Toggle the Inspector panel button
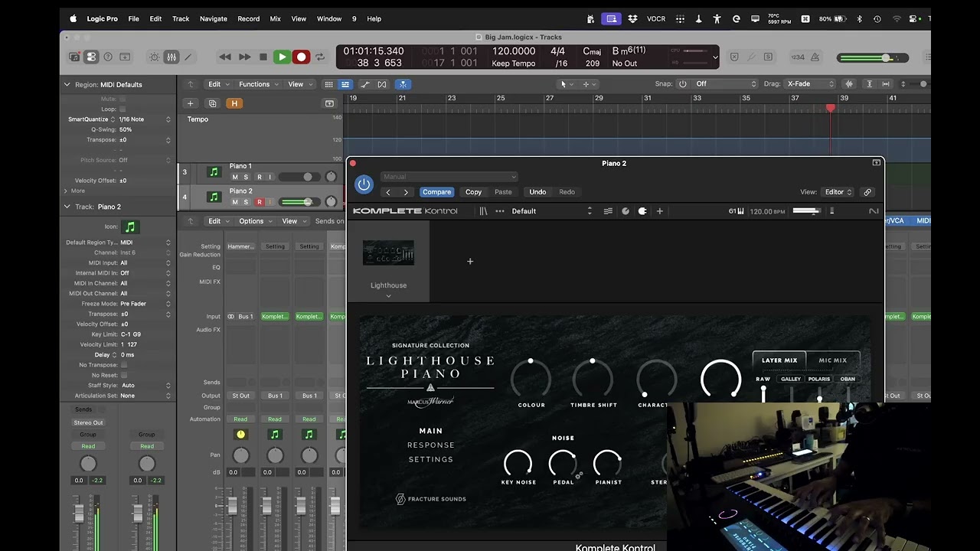 coord(91,57)
